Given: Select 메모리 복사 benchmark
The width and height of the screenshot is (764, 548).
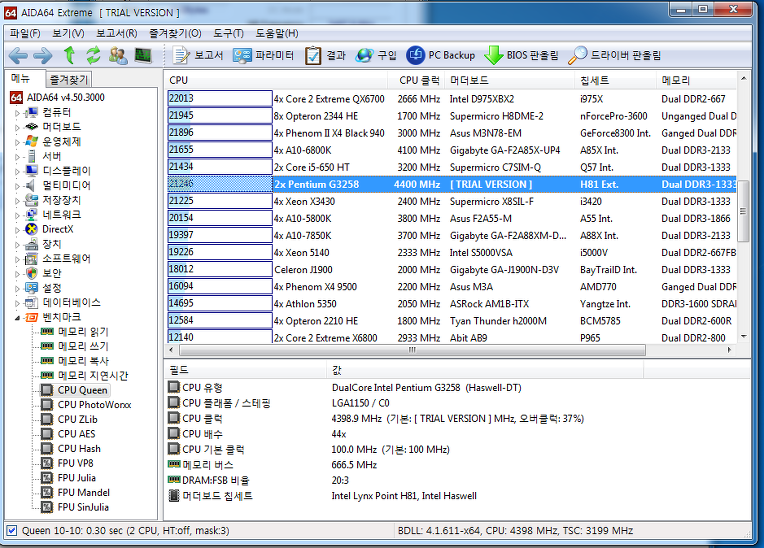Looking at the screenshot, I should click(x=83, y=361).
